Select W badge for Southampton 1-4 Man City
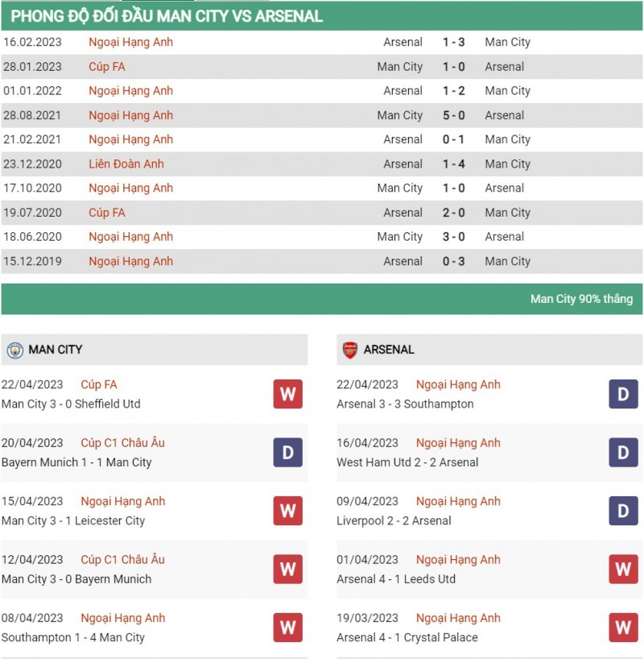The image size is (644, 659). click(x=287, y=628)
